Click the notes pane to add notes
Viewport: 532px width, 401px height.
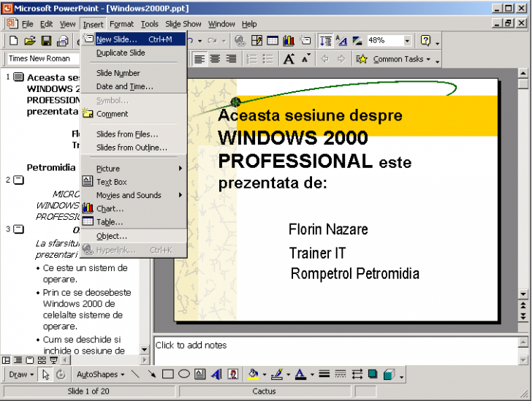[336, 350]
